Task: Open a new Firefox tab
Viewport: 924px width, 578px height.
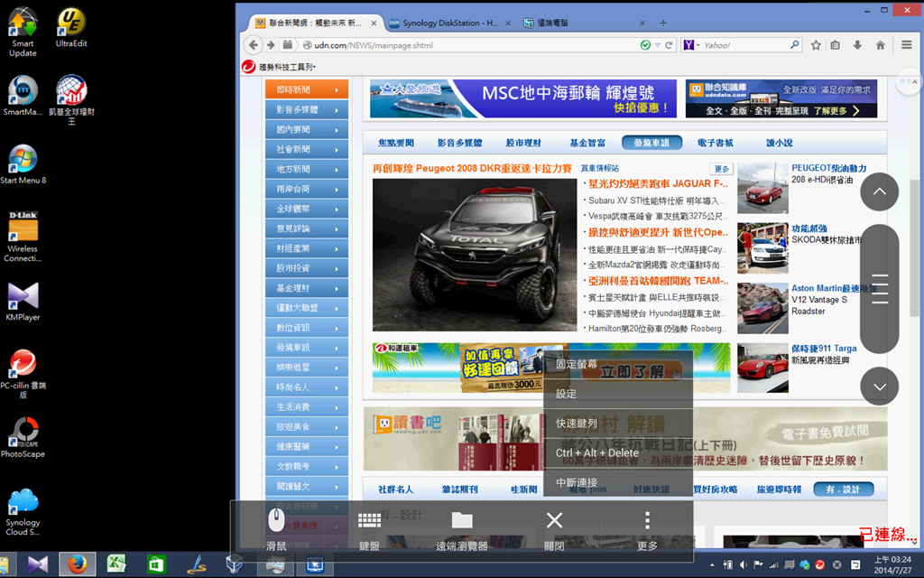Action: click(663, 23)
